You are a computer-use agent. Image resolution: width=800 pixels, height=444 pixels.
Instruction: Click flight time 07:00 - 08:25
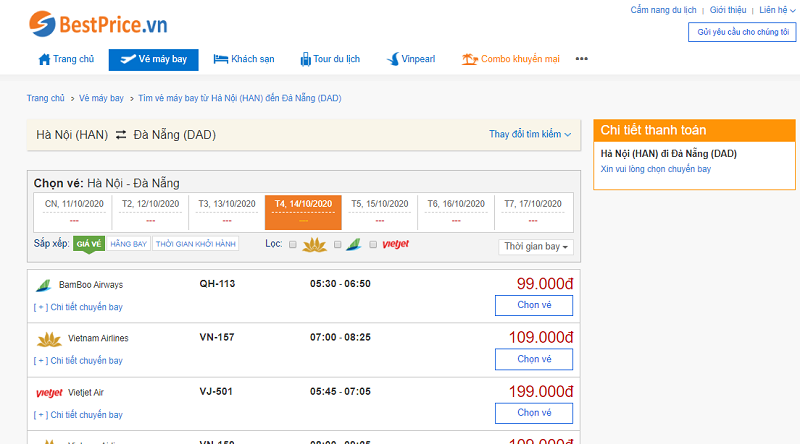(x=340, y=337)
